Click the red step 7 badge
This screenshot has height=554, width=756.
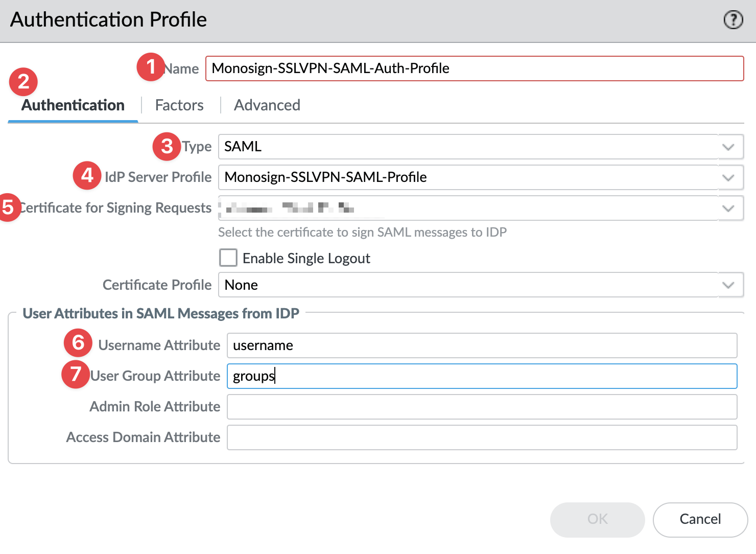click(x=76, y=374)
